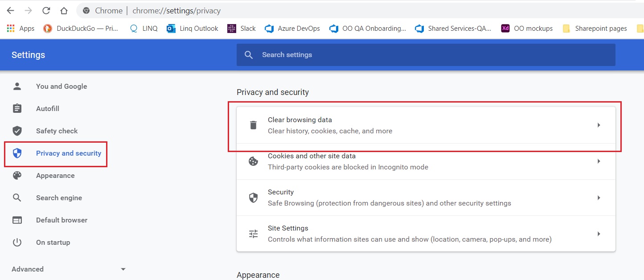Viewport: 644px width, 280px height.
Task: Click the cookie icon beside Cookies and other site data
Action: tap(253, 161)
